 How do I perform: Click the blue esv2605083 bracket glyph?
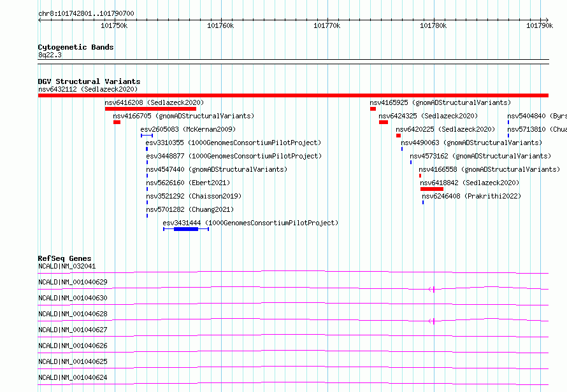(147, 136)
